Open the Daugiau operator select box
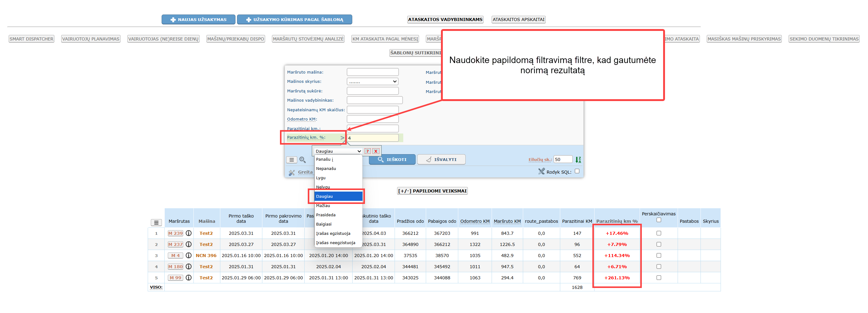Image resolution: width=868 pixels, height=313 pixels. (x=338, y=151)
